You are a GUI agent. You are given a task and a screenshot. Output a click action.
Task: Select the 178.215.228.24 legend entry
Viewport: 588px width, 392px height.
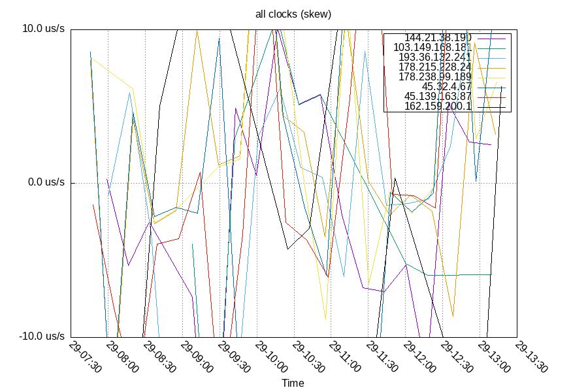pos(434,67)
